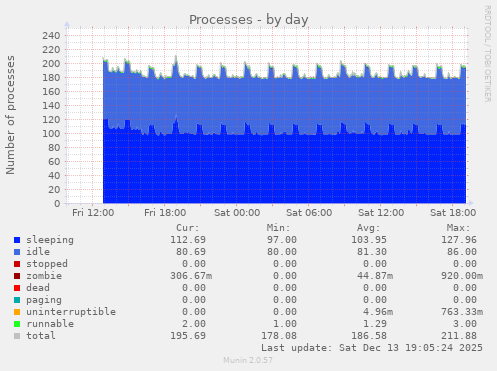This screenshot has width=497, height=371.
Task: Click runnable maximum value 3.00
Action: tap(465, 324)
